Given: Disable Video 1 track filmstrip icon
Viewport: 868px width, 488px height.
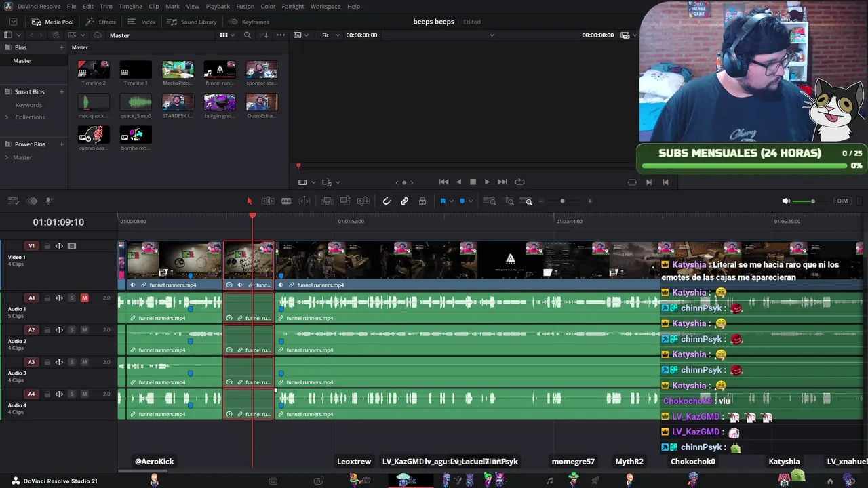Looking at the screenshot, I should coord(72,246).
